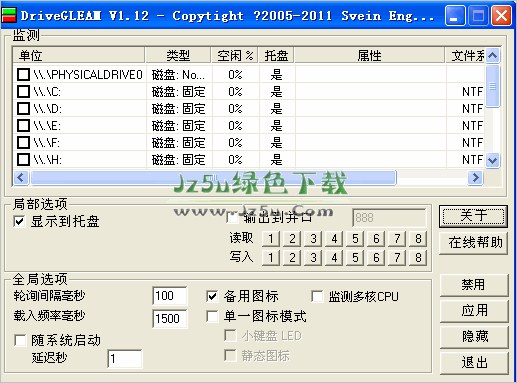Select 写入 pin button 4
This screenshot has width=517, height=383.
[334, 258]
